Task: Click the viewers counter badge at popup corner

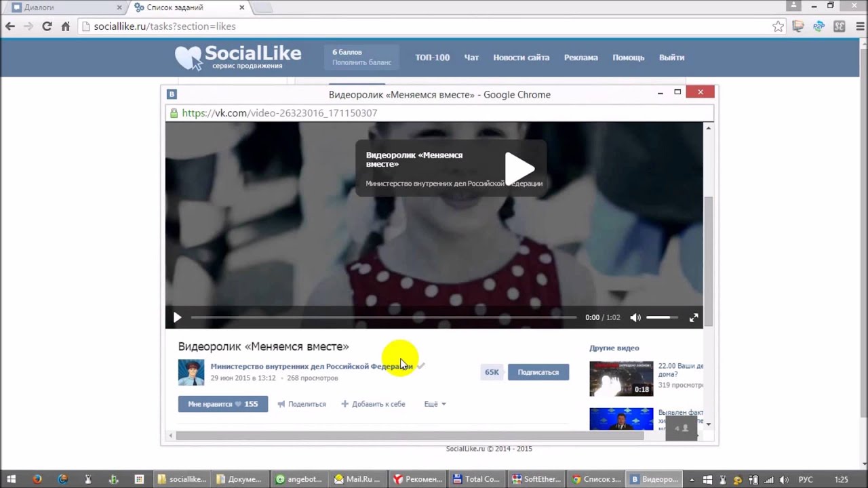Action: tap(682, 428)
